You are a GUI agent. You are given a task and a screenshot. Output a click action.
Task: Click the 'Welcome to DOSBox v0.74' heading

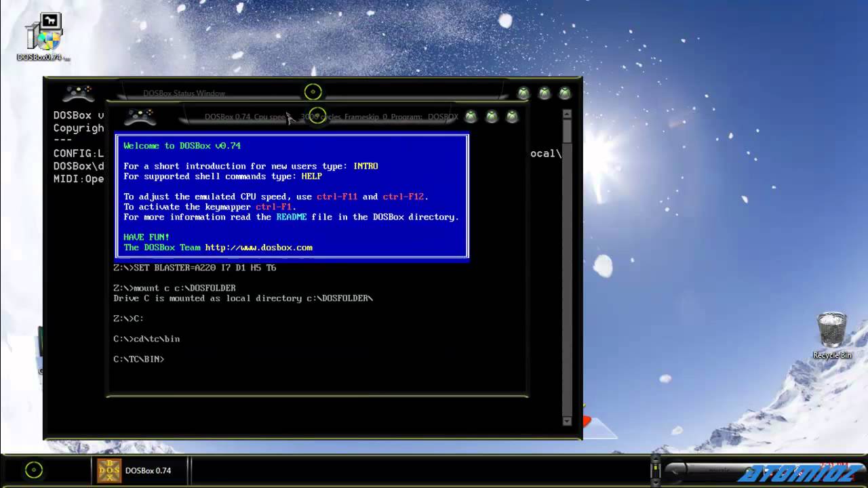coord(182,146)
